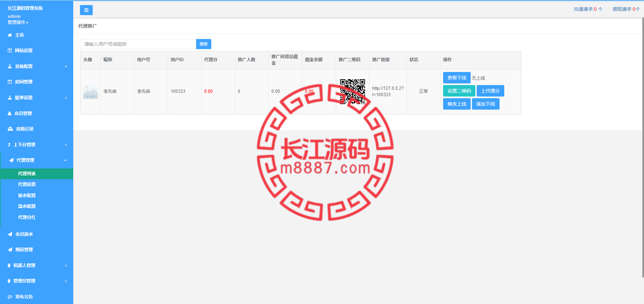This screenshot has height=304, width=644.
Task: Click the robot icon beside 机器人管理
Action: pyautogui.click(x=9, y=265)
